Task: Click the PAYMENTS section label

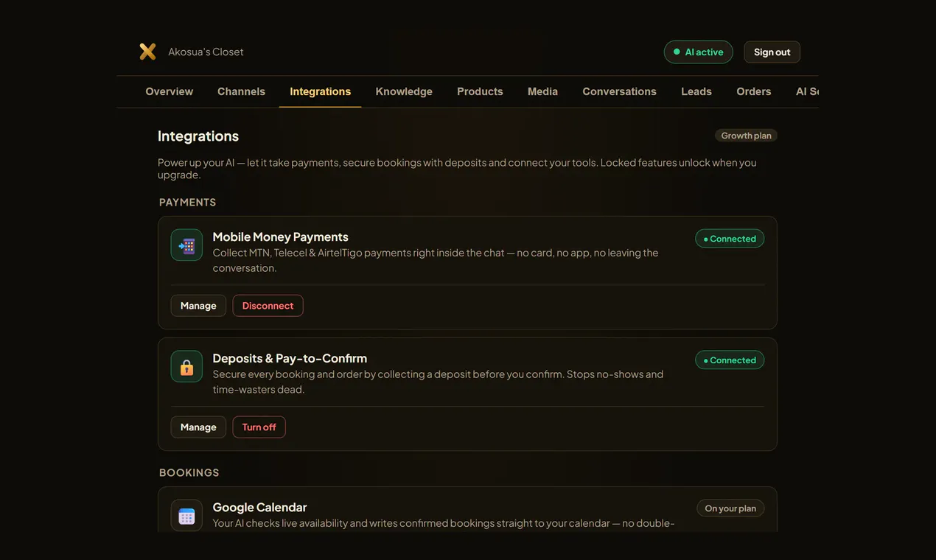Action: 188,202
